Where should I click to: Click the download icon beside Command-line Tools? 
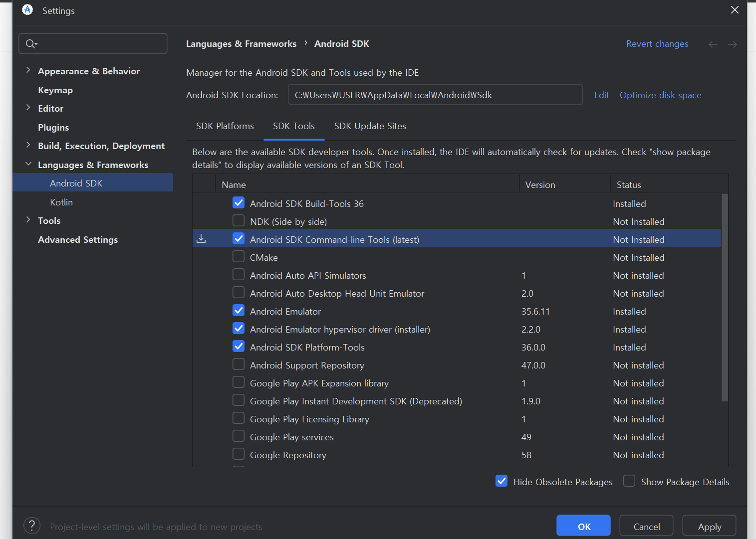click(x=201, y=239)
